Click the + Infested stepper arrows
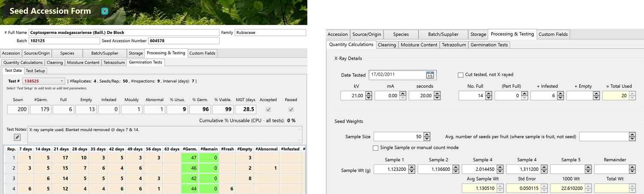Image resolution: width=644 pixels, height=194 pixels. pos(561,96)
